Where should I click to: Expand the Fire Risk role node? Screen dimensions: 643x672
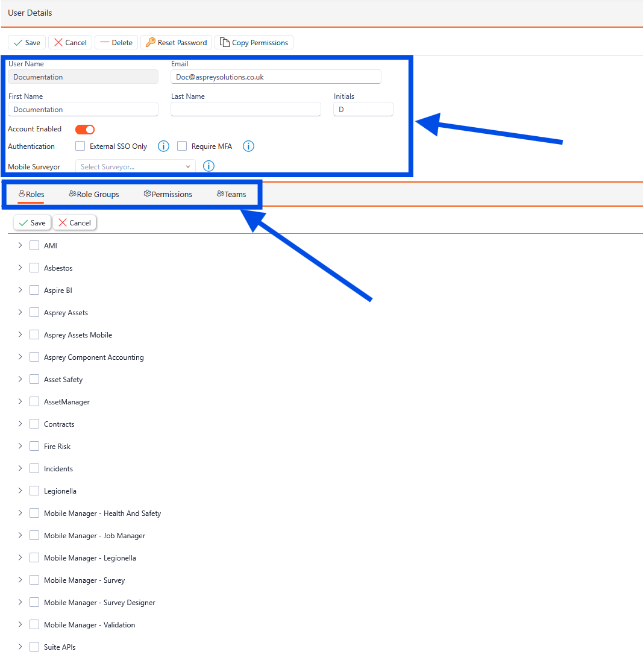(x=20, y=446)
